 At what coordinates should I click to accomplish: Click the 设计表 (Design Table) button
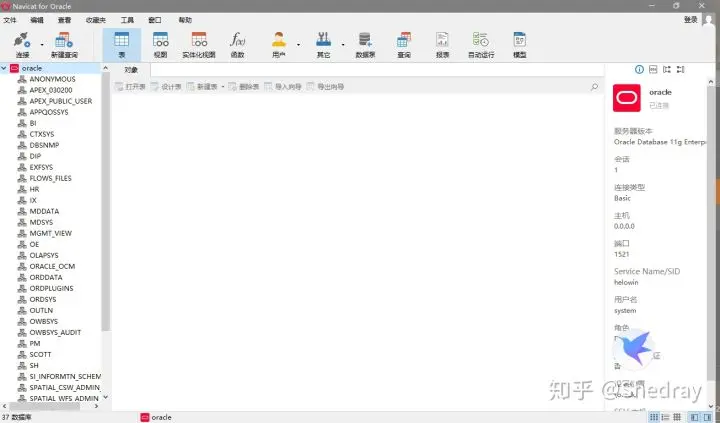pos(166,86)
